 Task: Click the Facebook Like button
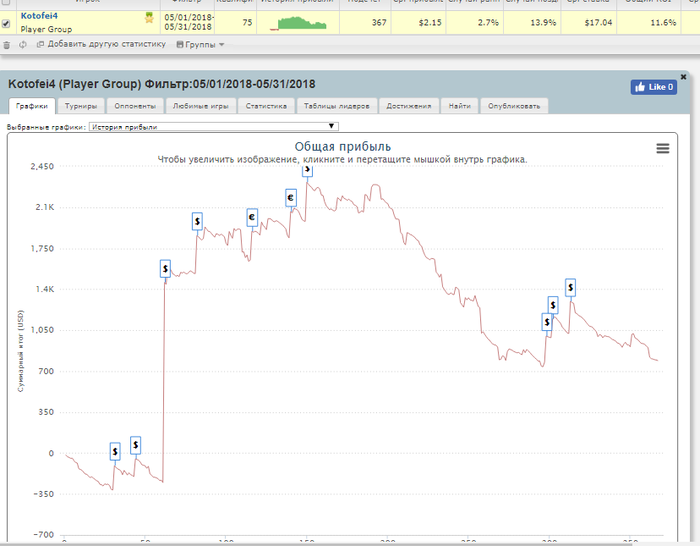[x=654, y=87]
